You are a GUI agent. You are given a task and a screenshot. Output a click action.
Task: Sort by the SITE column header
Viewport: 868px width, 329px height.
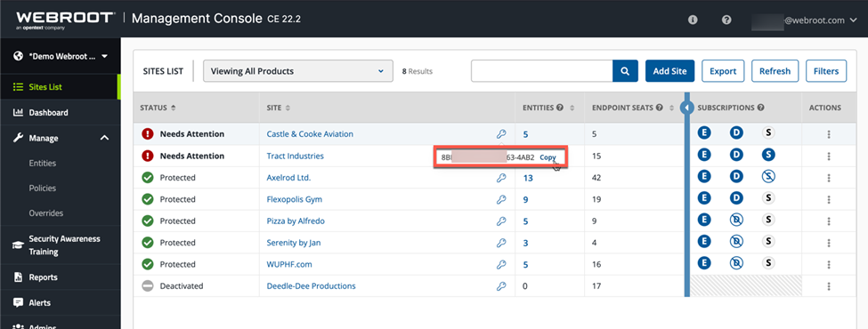279,108
